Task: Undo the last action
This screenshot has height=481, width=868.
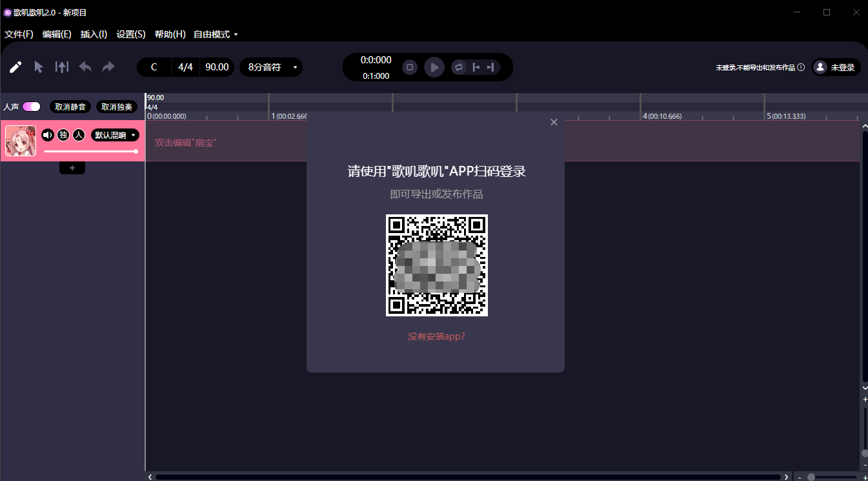Action: (x=85, y=67)
